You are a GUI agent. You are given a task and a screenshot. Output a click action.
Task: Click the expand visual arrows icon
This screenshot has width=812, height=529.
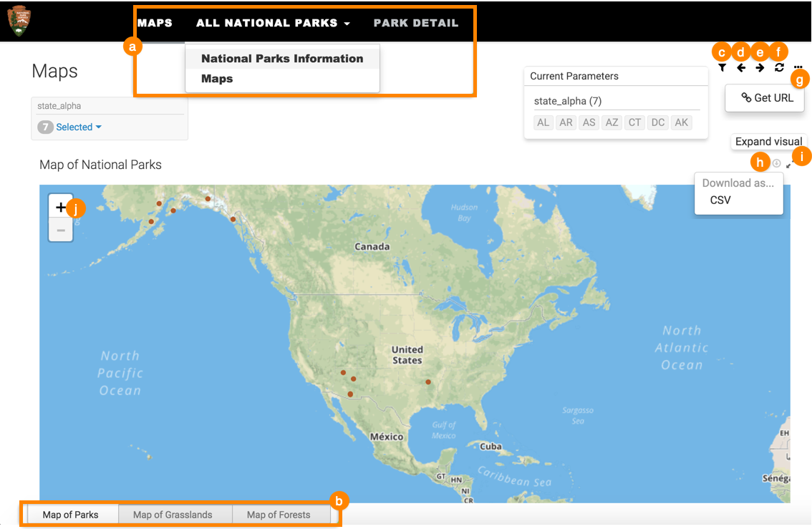790,165
